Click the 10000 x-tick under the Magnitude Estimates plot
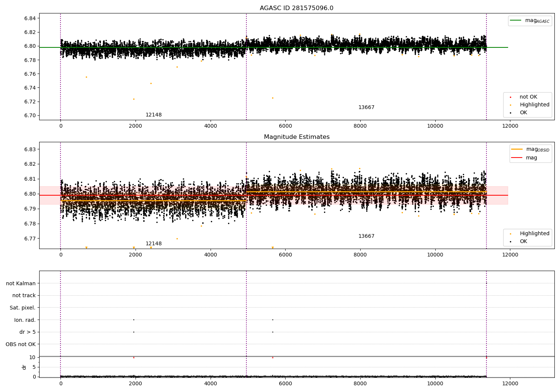This screenshot has width=560, height=392. pyautogui.click(x=435, y=255)
